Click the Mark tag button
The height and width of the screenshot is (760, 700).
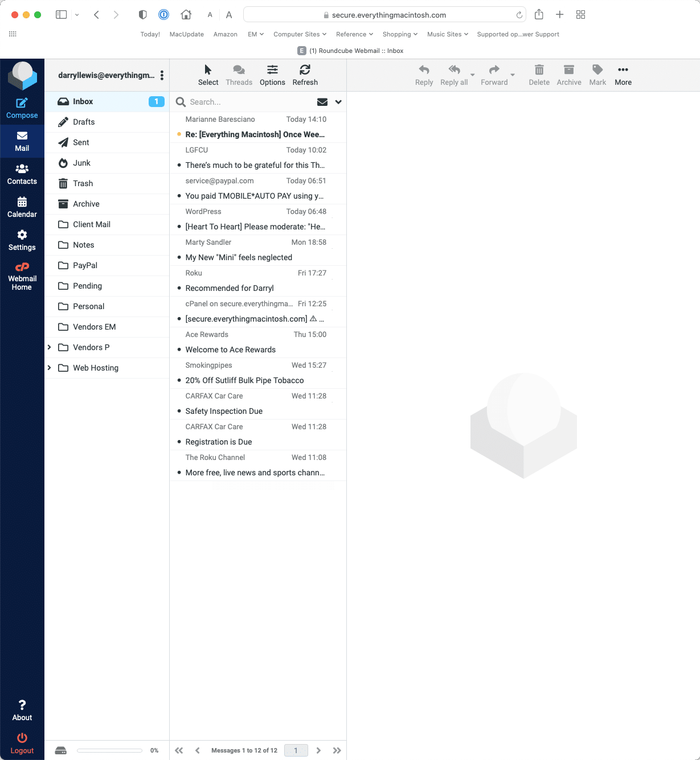[597, 75]
